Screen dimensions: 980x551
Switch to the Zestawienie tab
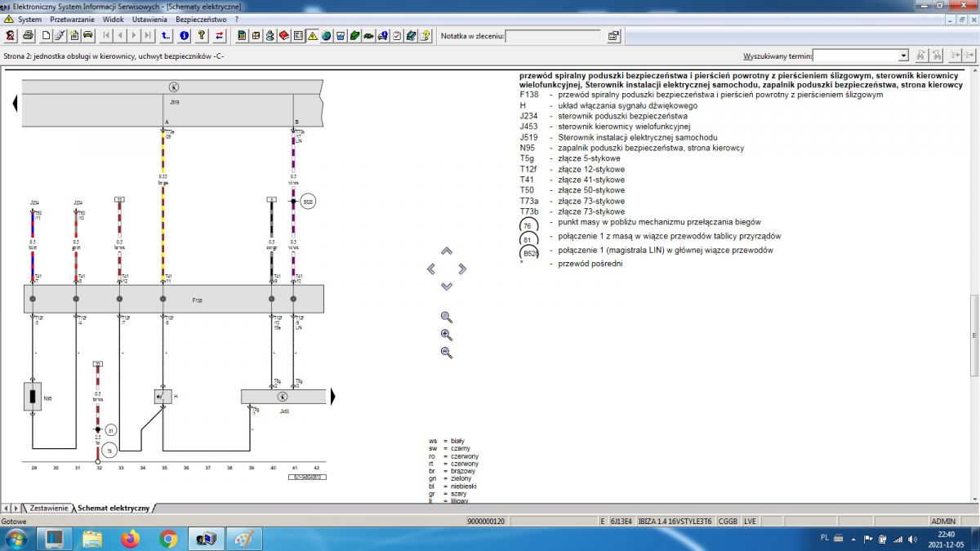click(49, 508)
